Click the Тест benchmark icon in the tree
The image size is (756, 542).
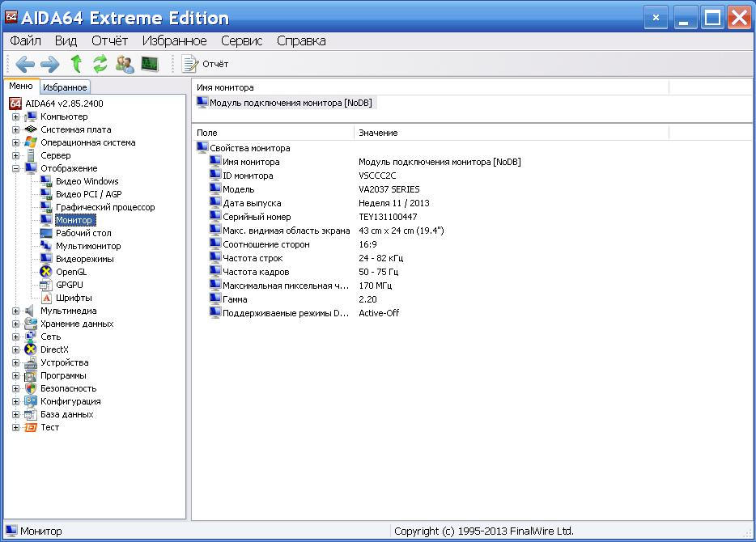(x=31, y=427)
